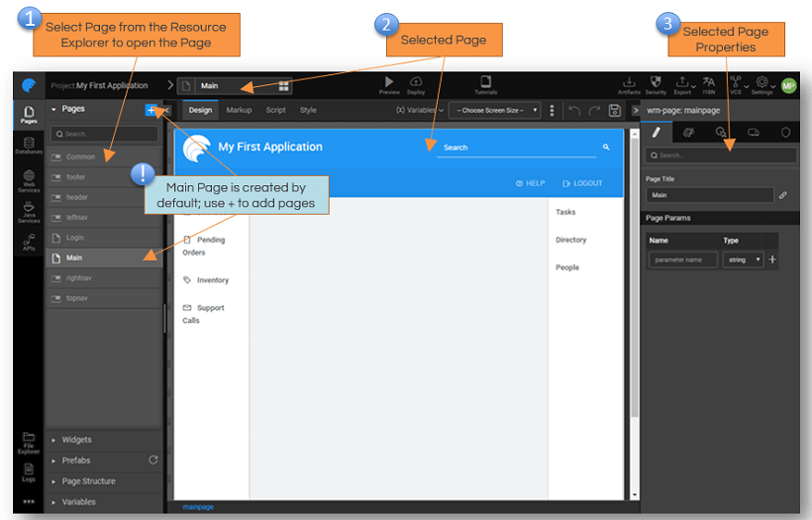Screen dimensions: 812x520
Task: Click the Security shield icon
Action: (x=656, y=82)
